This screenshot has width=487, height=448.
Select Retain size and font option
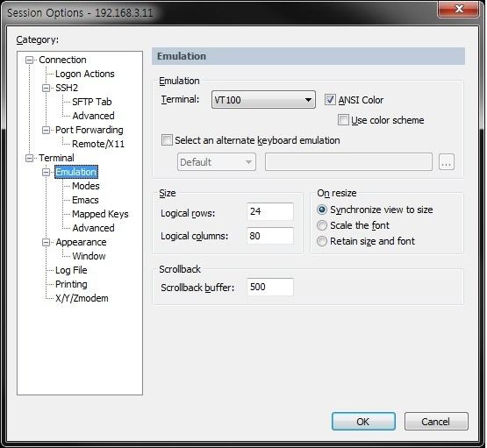pyautogui.click(x=322, y=241)
